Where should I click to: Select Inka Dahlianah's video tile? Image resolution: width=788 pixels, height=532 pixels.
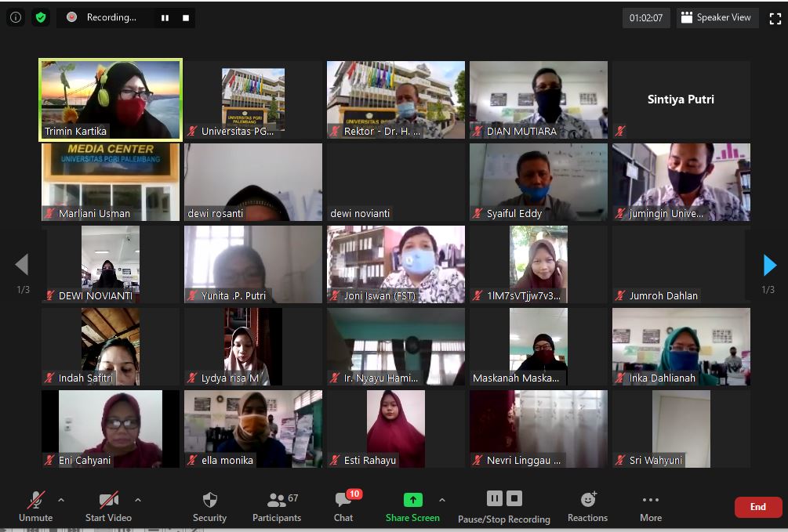point(681,346)
